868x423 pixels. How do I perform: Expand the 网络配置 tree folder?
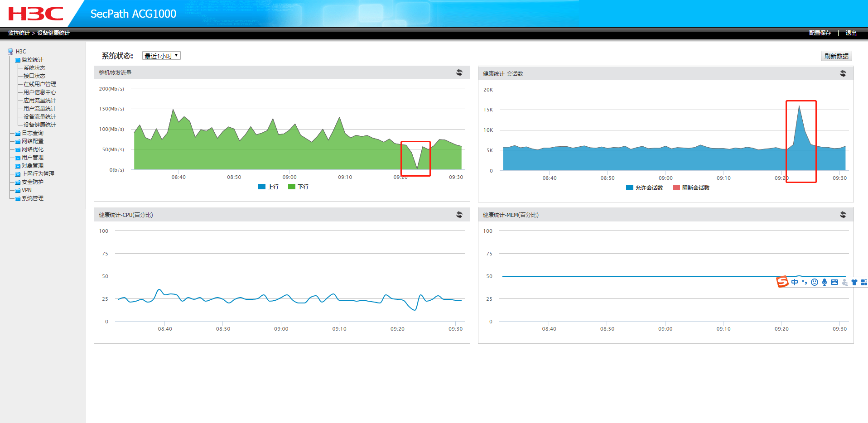[x=33, y=141]
